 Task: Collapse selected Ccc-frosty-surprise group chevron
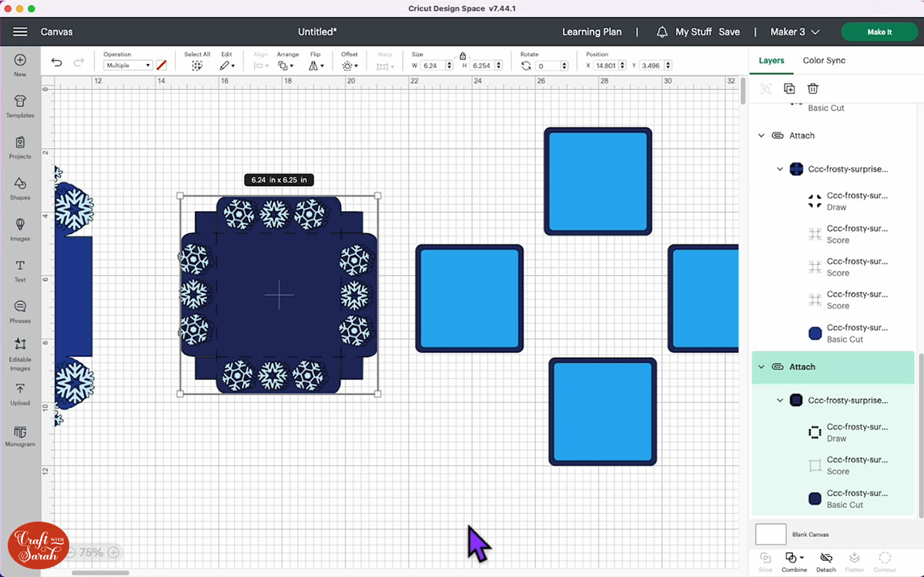(x=780, y=401)
